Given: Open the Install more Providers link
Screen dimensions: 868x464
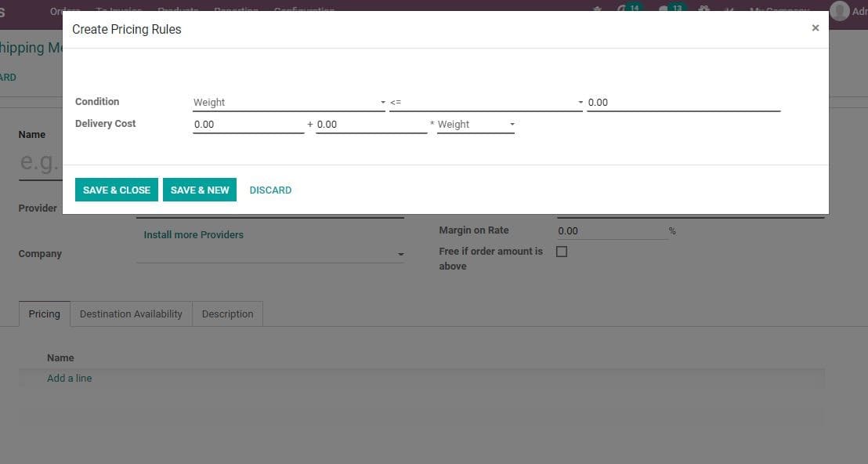Looking at the screenshot, I should [193, 234].
